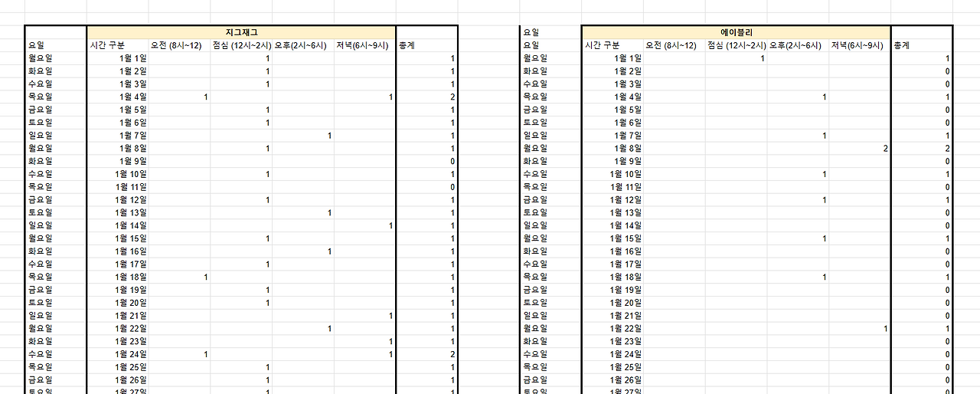Click 총계 value 2 on 1월 4일 지그재그
Image resolution: width=980 pixels, height=394 pixels.
(x=453, y=97)
